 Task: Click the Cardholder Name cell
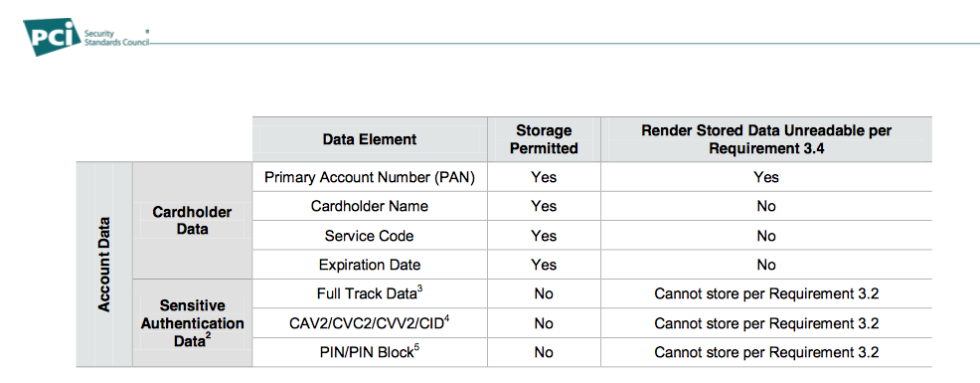pos(370,206)
